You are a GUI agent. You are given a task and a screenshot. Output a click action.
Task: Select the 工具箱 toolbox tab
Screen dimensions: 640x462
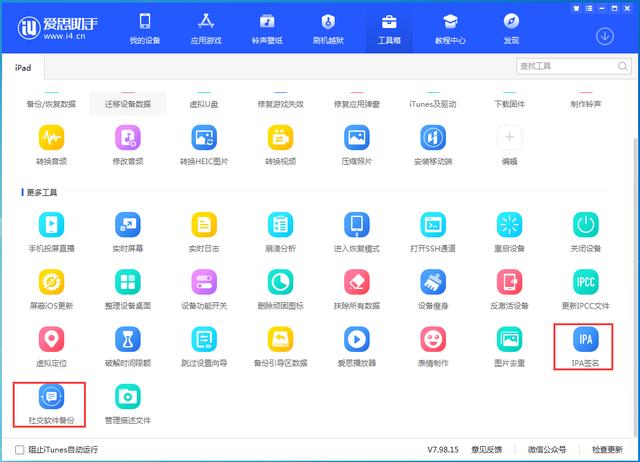(389, 29)
